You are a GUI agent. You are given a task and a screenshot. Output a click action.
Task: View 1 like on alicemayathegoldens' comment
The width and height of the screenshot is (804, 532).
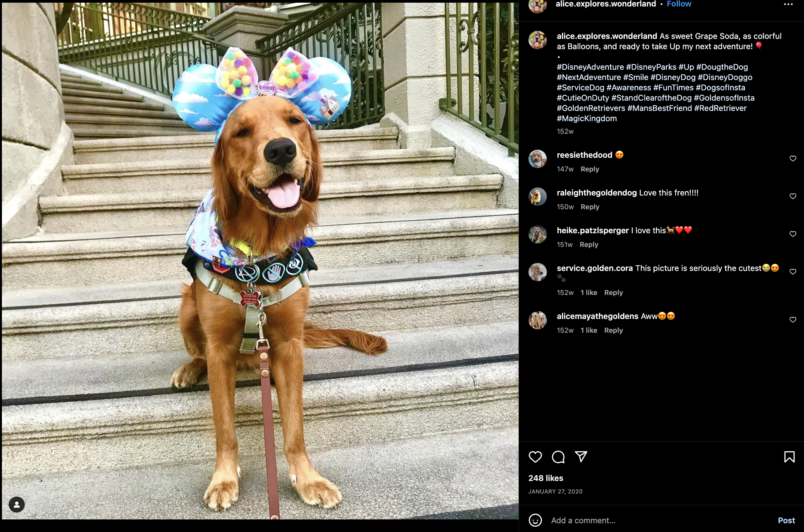tap(589, 330)
